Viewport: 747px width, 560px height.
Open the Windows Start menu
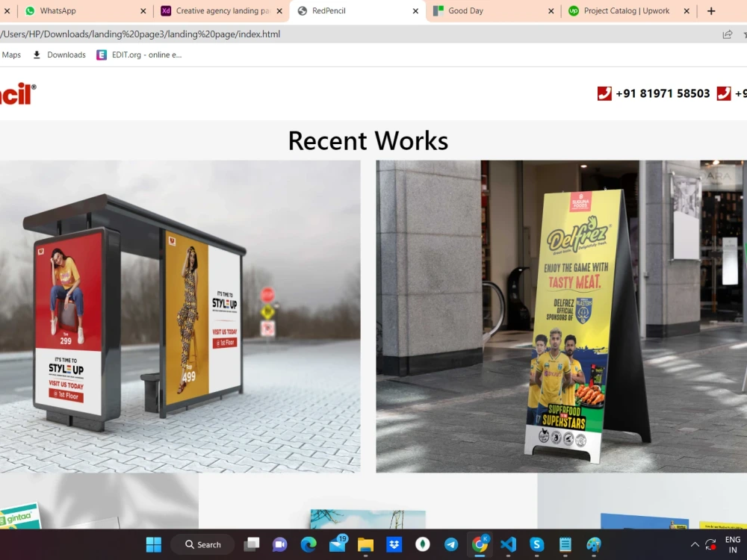tap(153, 544)
